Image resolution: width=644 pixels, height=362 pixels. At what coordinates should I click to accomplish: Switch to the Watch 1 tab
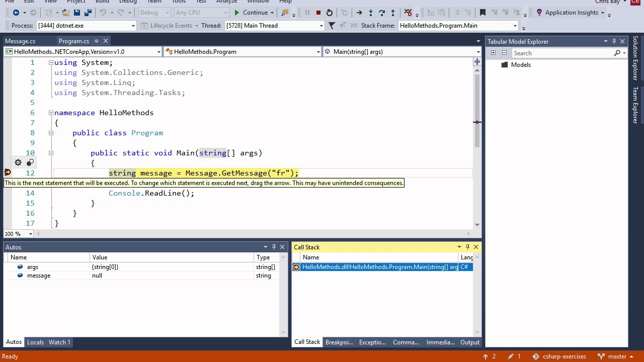pos(59,342)
